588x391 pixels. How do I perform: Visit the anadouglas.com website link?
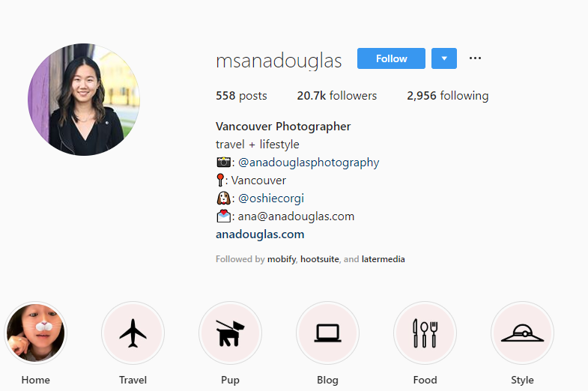(260, 234)
